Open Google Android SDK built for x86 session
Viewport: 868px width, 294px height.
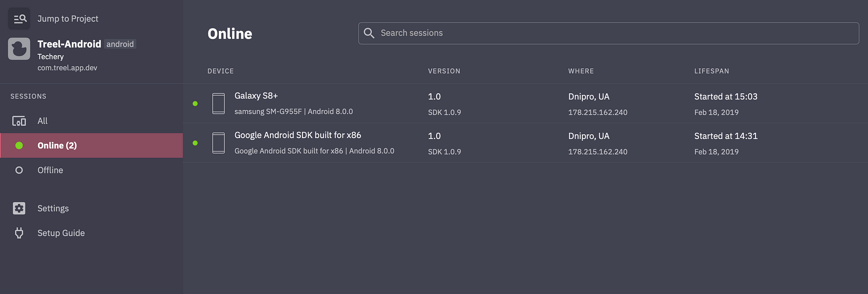[525, 143]
